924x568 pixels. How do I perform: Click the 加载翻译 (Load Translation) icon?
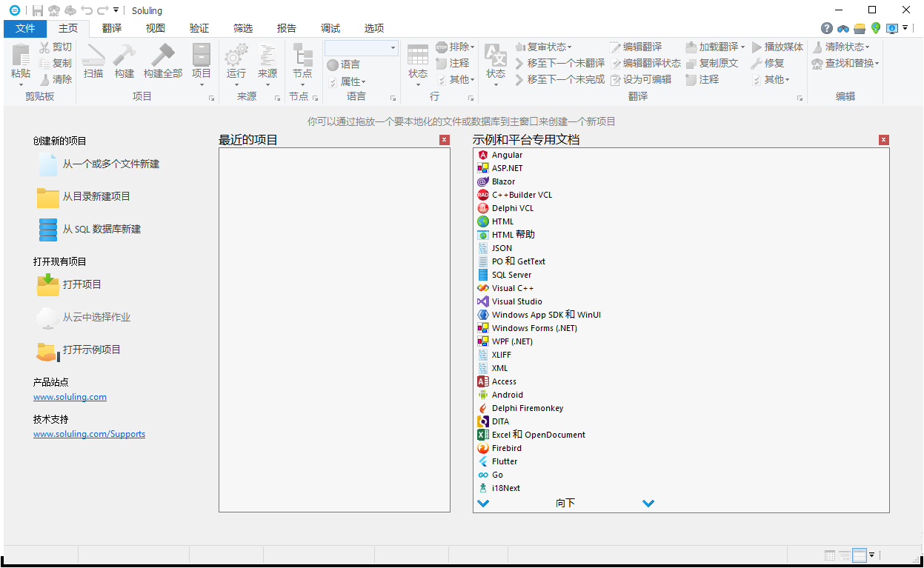tap(711, 46)
